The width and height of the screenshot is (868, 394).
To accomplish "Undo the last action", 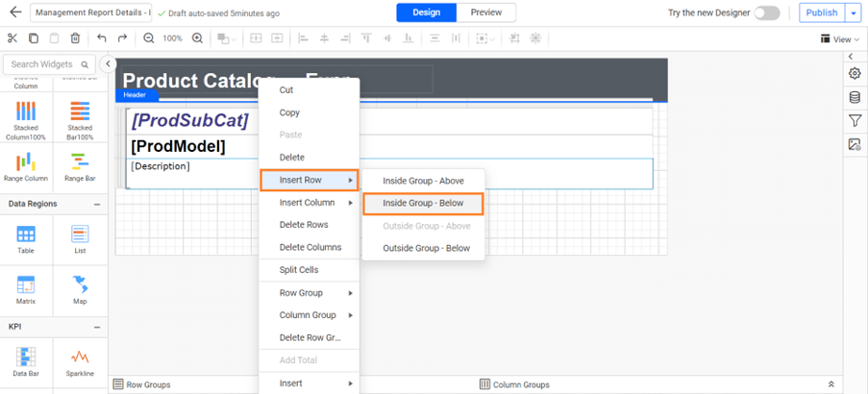I will (101, 38).
